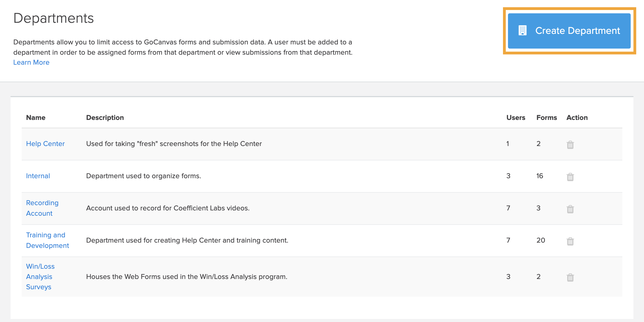Click the trash icon for Internal department
This screenshot has height=322, width=644.
click(x=570, y=176)
